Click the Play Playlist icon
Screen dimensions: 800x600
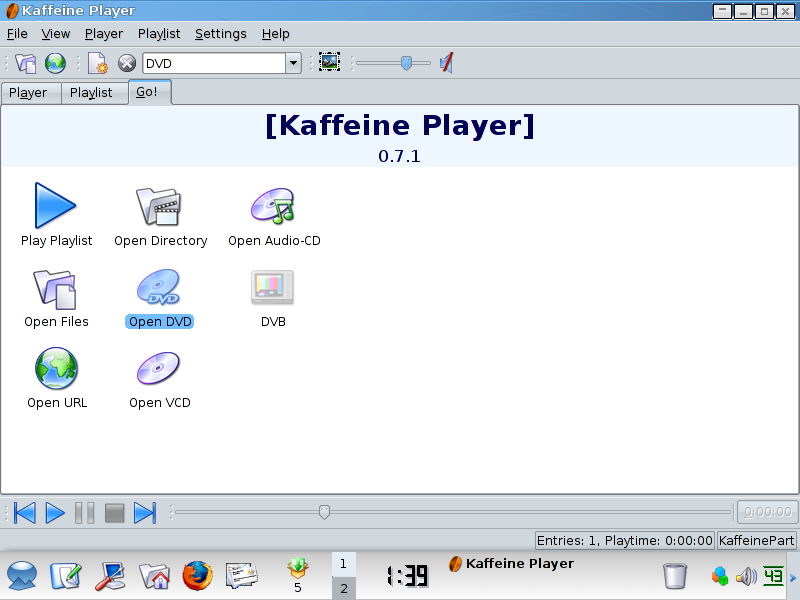[x=56, y=205]
